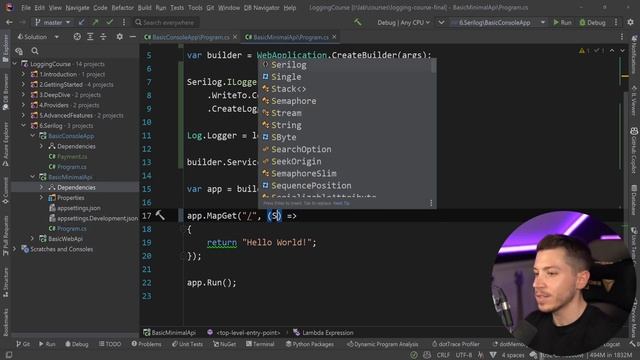Open the Refactor menu
The width and height of the screenshot is (640, 360).
122,8
